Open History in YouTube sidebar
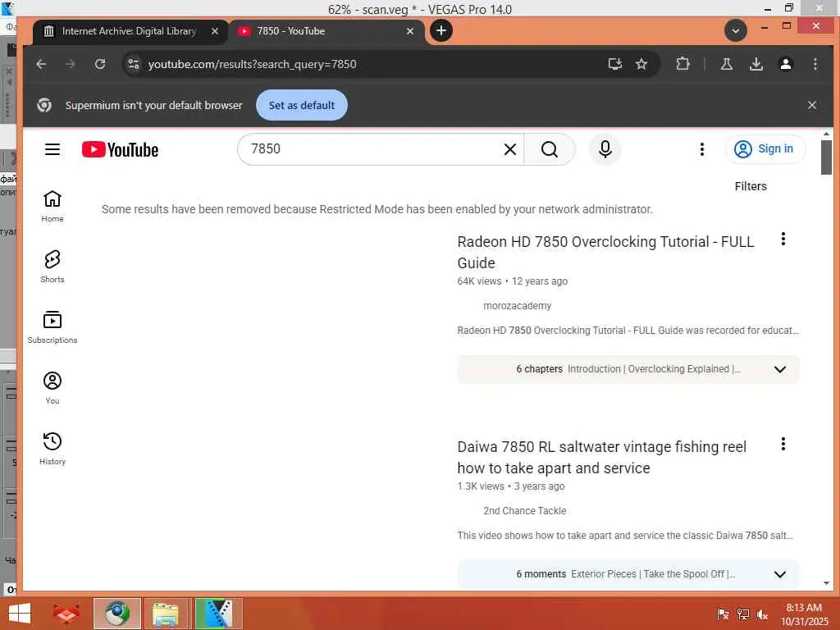The height and width of the screenshot is (630, 840). point(52,449)
